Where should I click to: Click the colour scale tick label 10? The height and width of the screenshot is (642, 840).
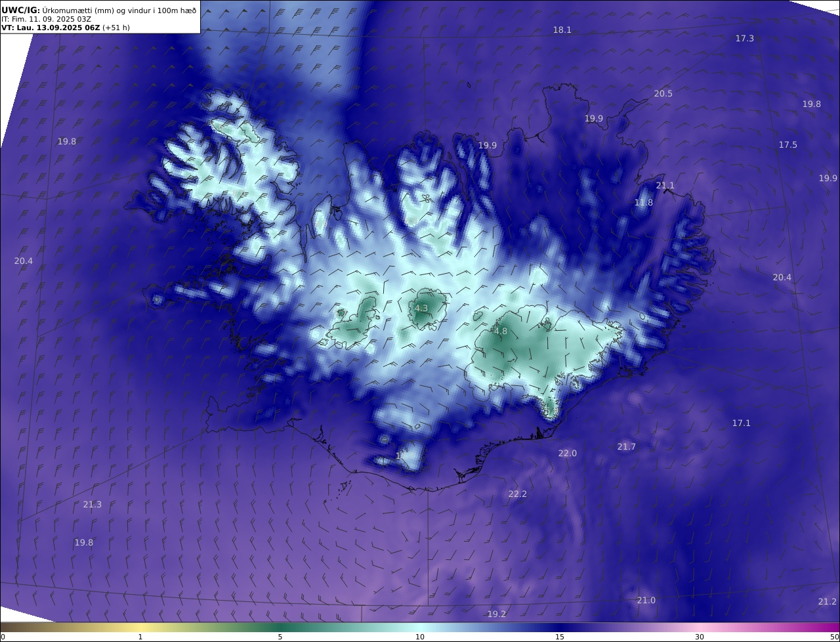(x=420, y=637)
